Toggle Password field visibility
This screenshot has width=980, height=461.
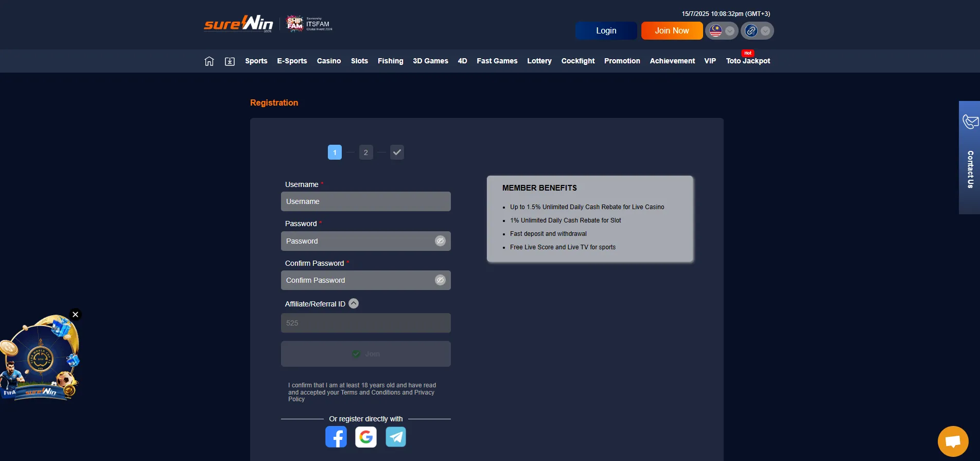coord(440,241)
